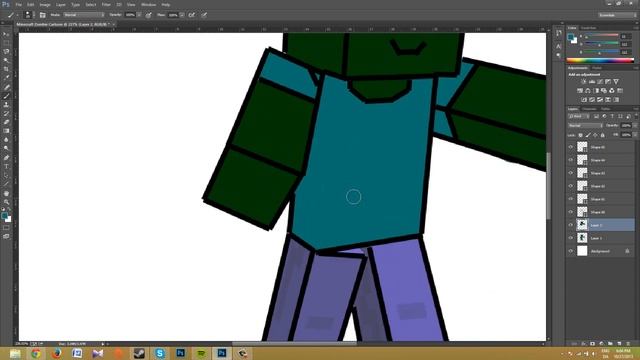Click the canvas vertical scrollbar
The height and width of the screenshot is (360, 640).
click(549, 186)
